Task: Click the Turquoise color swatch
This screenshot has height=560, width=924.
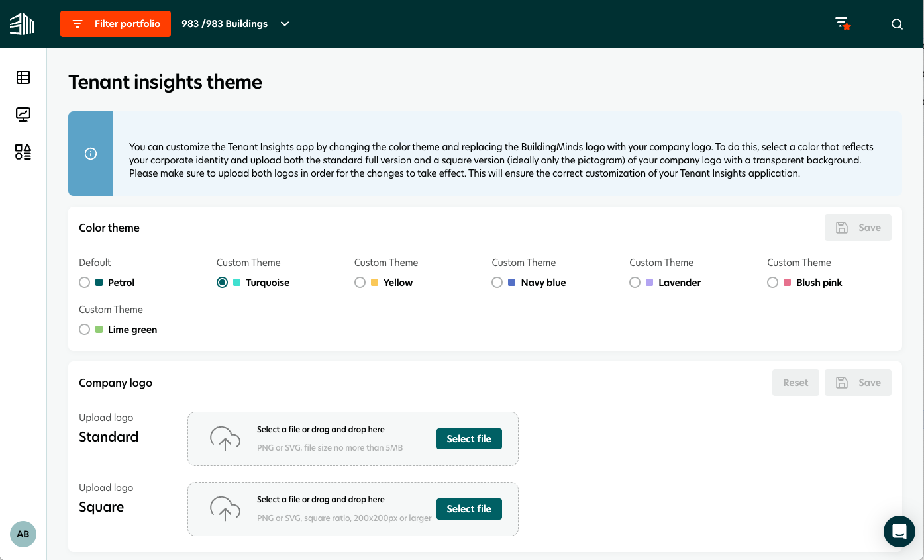Action: (237, 283)
